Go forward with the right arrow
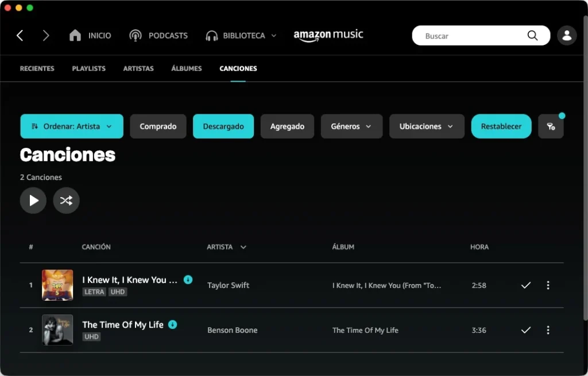 pyautogui.click(x=46, y=36)
